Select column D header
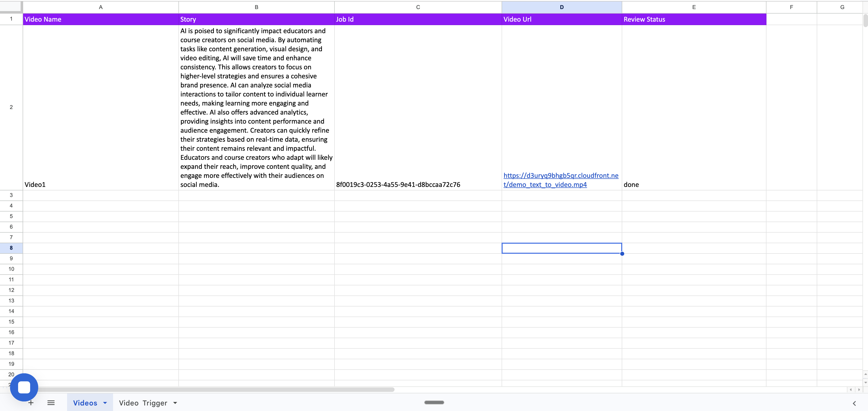868x411 pixels. pyautogui.click(x=561, y=7)
